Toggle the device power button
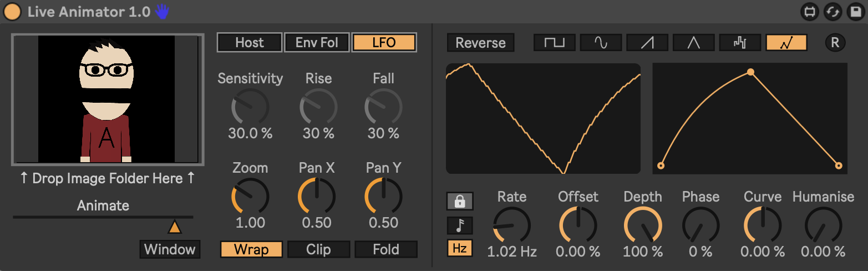The image size is (868, 271). tap(12, 12)
